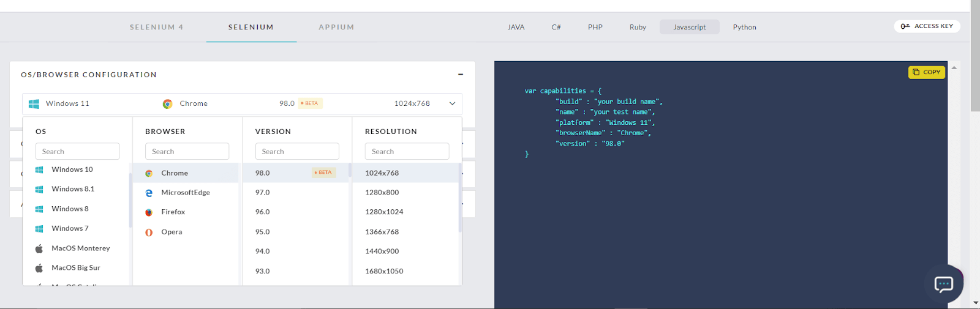Viewport: 980px width, 309px height.
Task: Click the page vertical scrollbar thumb
Action: [975, 56]
